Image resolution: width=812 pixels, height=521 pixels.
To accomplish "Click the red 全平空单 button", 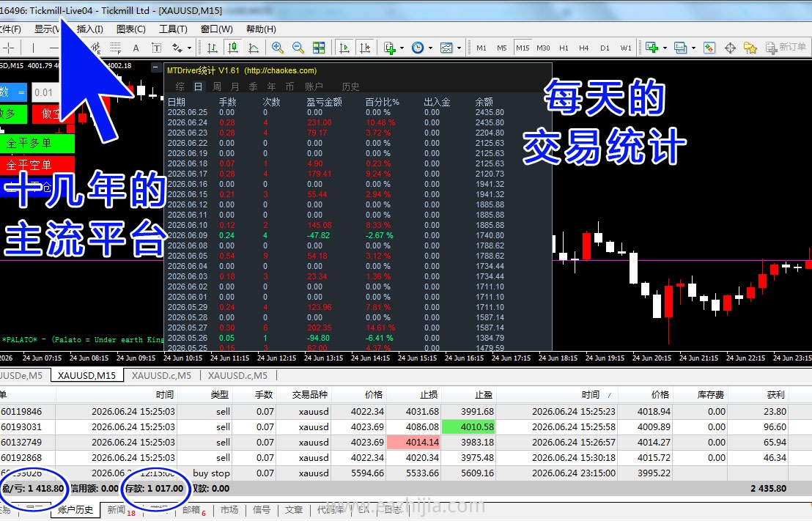I will coord(37,165).
